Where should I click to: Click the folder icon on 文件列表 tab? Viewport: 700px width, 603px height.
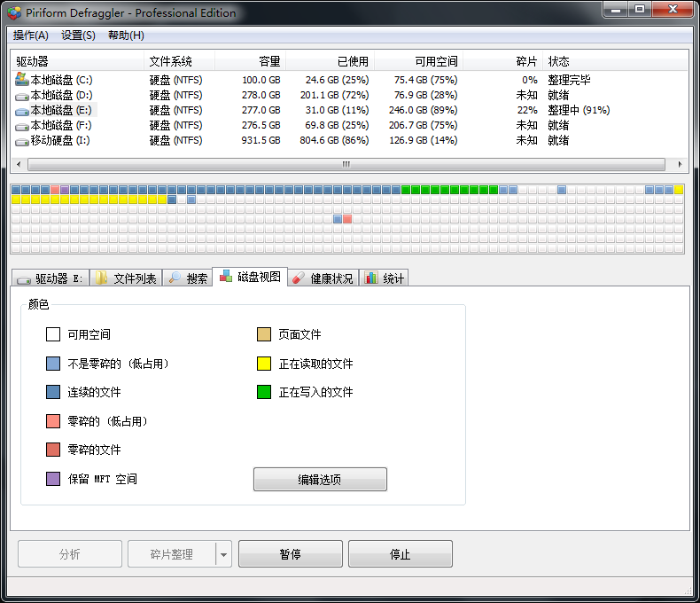102,278
